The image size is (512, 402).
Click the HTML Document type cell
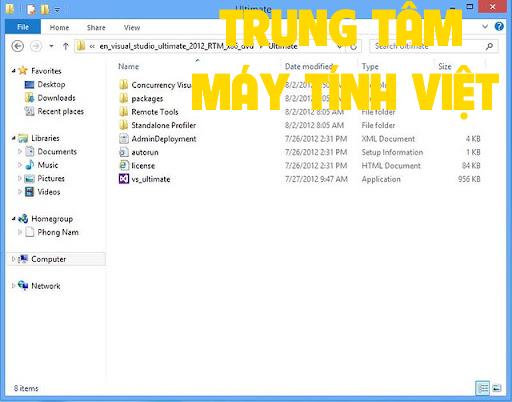coord(391,166)
